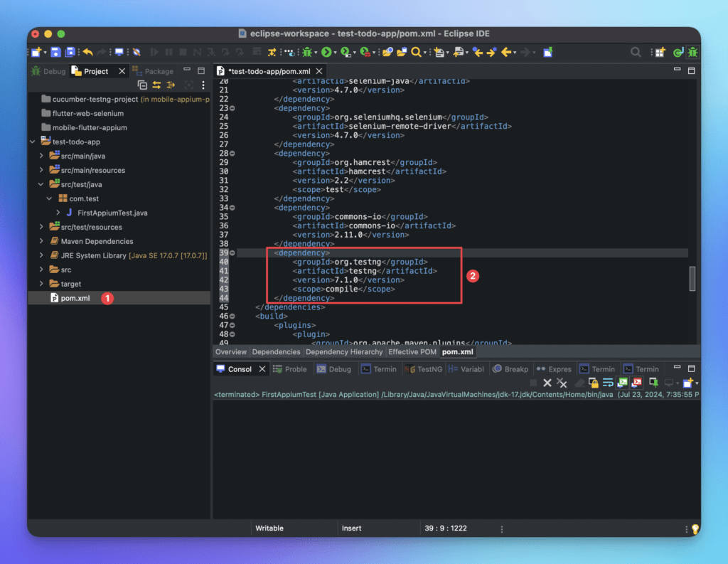The height and width of the screenshot is (564, 728).
Task: Open the Debug view tab on the left
Action: click(48, 71)
